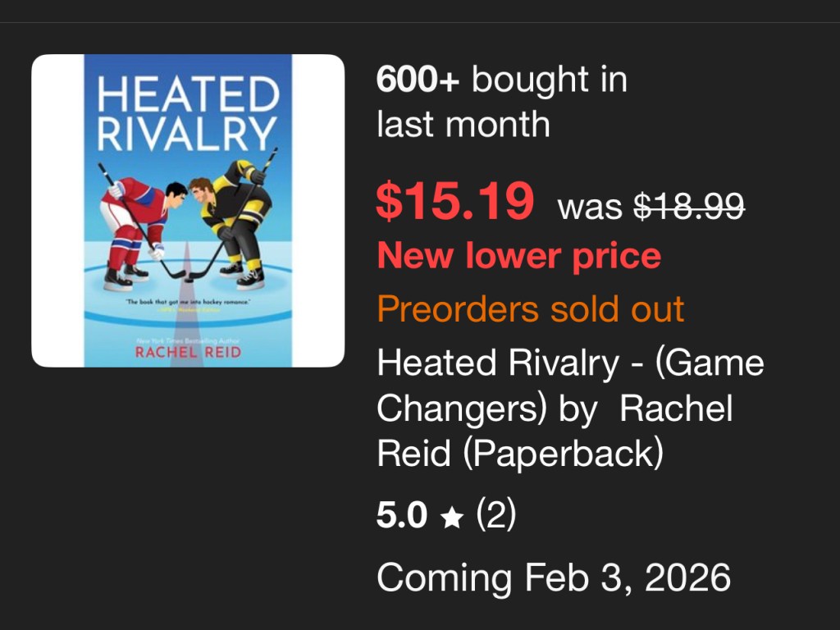Click the rating star icon
The height and width of the screenshot is (630, 840).
[x=451, y=518]
